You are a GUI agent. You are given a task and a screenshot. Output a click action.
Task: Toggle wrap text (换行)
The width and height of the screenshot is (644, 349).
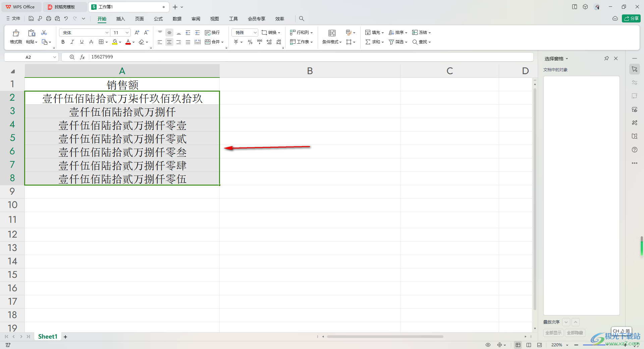pos(212,33)
